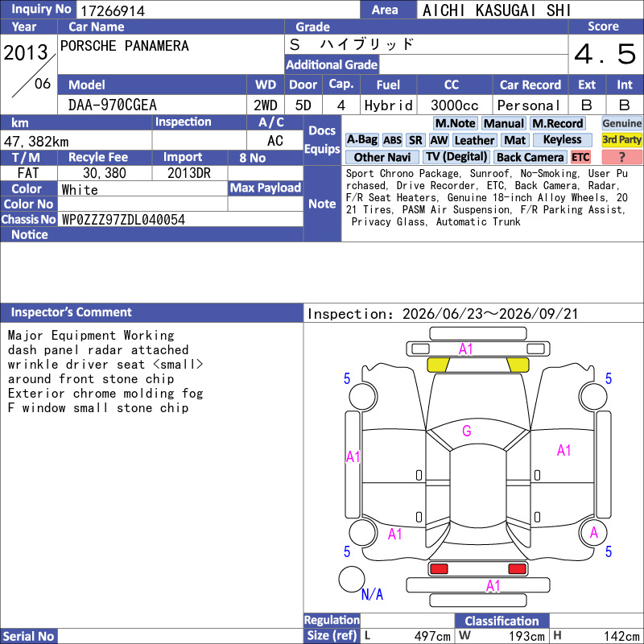Click the grade text S ハイブリッド
Viewport: 644px width, 644px height.
coord(352,44)
